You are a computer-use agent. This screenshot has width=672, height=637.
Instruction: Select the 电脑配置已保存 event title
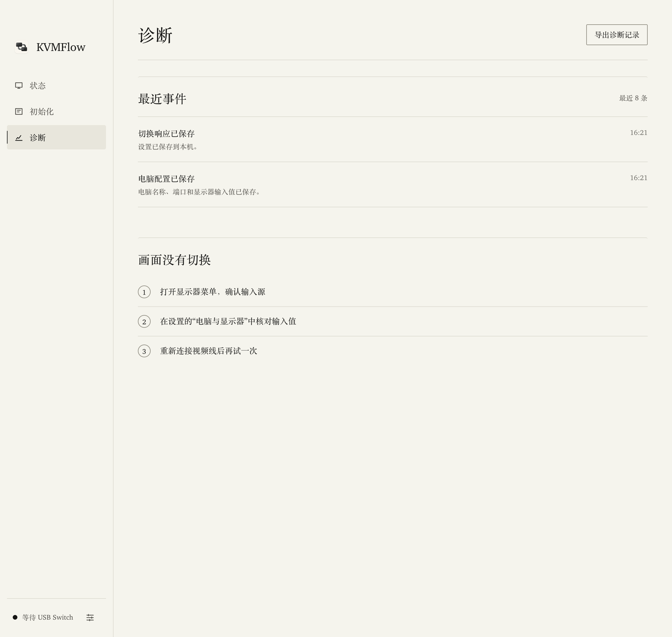166,179
